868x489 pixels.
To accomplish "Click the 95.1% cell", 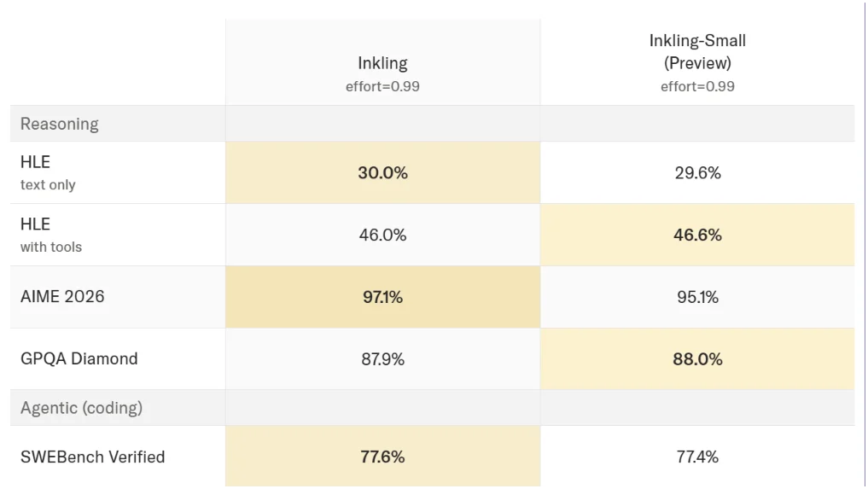I will [697, 297].
